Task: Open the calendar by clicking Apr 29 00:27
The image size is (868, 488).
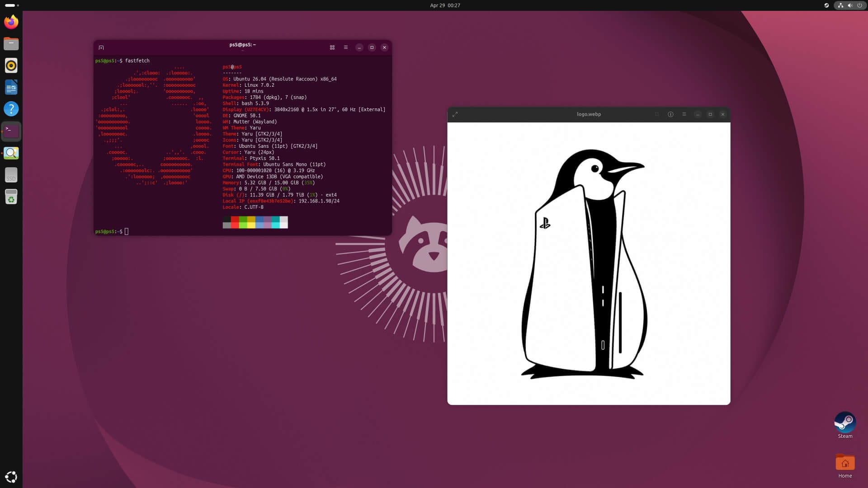Action: click(x=444, y=5)
